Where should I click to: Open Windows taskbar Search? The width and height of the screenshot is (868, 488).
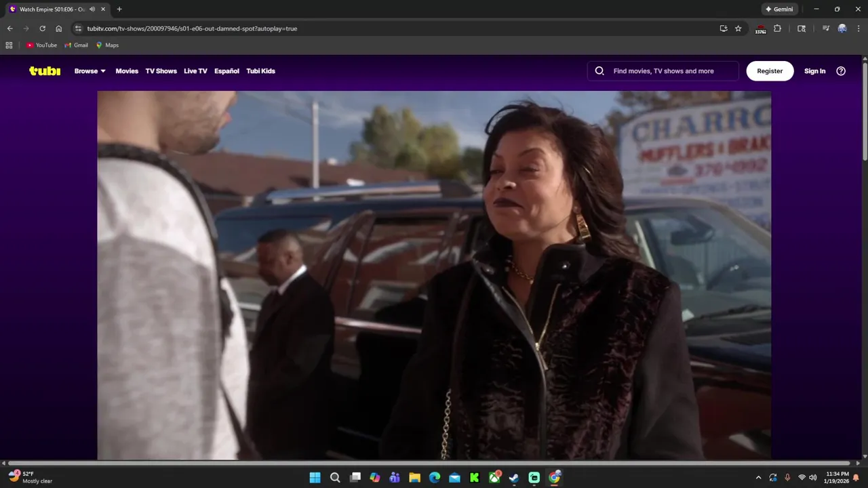(335, 478)
